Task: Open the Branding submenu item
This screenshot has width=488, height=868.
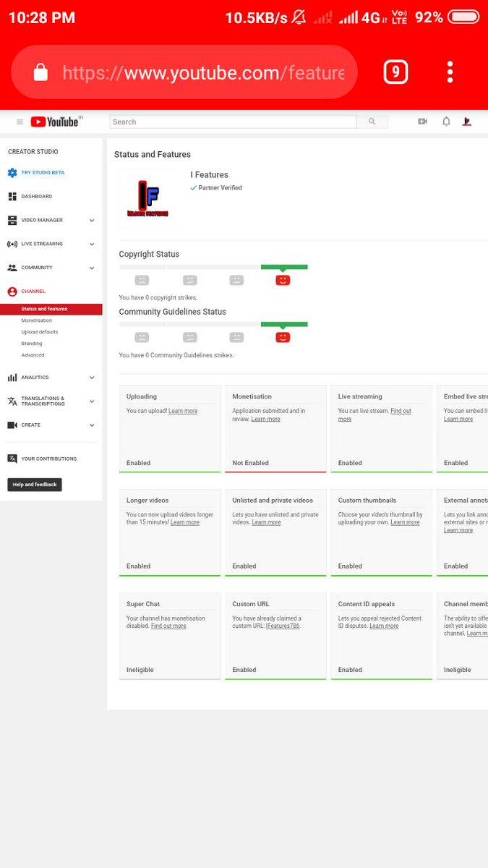Action: pyautogui.click(x=32, y=344)
